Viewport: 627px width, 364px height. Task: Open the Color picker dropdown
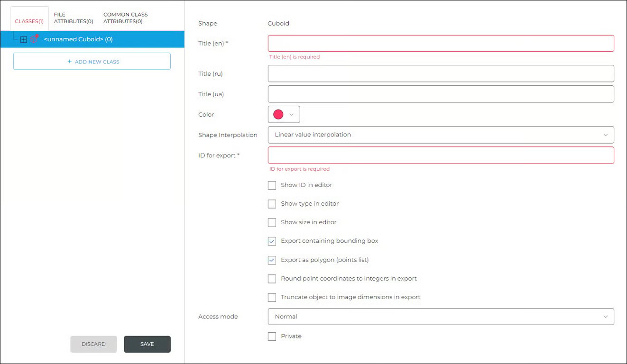coord(284,114)
